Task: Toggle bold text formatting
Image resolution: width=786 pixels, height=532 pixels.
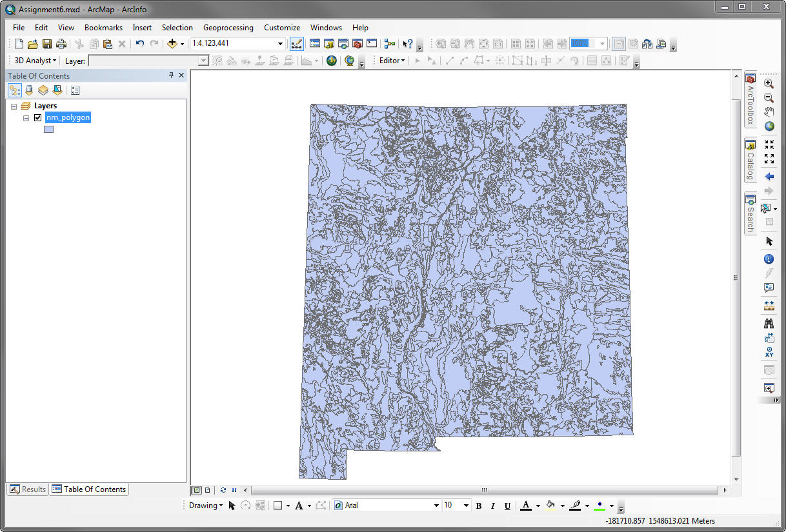Action: coord(479,506)
